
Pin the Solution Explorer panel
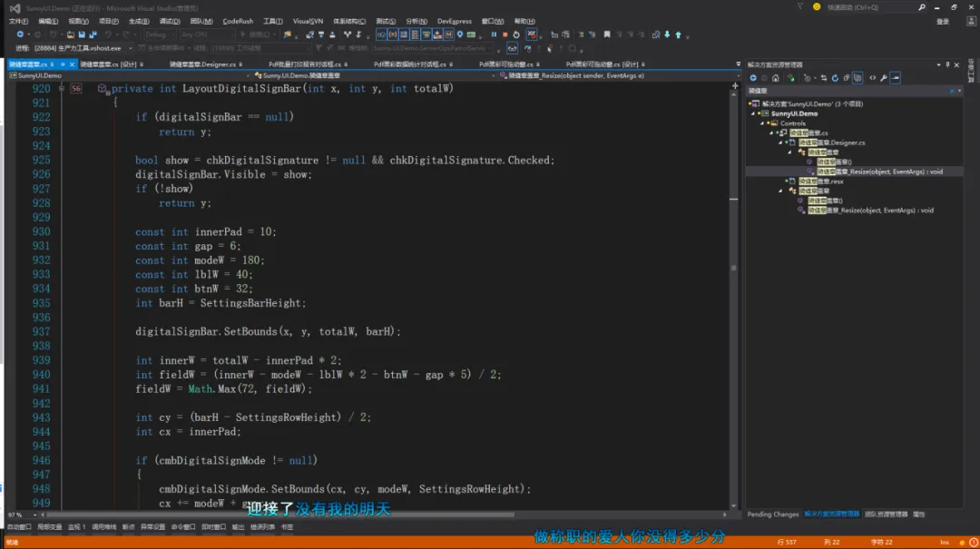tap(947, 64)
